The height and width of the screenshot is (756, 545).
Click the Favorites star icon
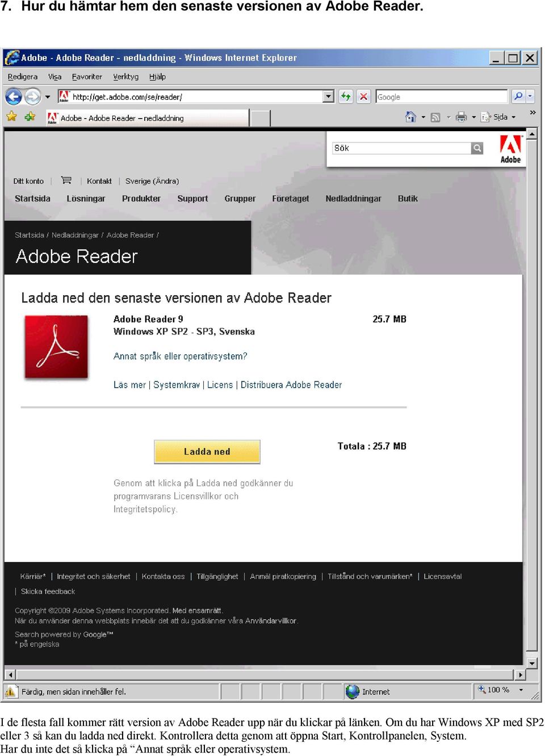tap(12, 117)
